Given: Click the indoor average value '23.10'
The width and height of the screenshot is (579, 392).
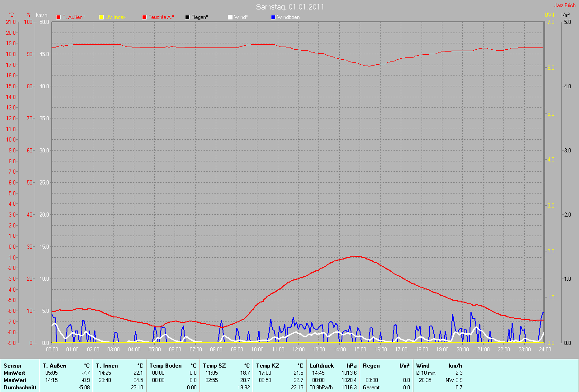Looking at the screenshot, I should click(138, 387).
